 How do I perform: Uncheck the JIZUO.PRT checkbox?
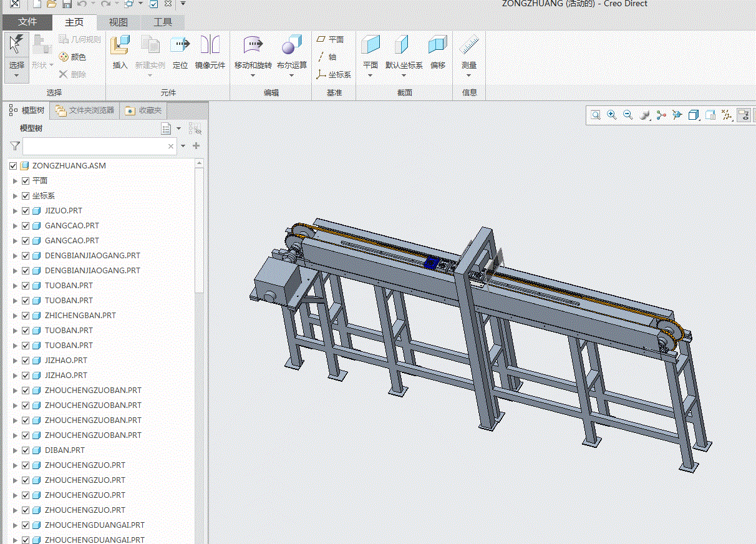coord(26,211)
